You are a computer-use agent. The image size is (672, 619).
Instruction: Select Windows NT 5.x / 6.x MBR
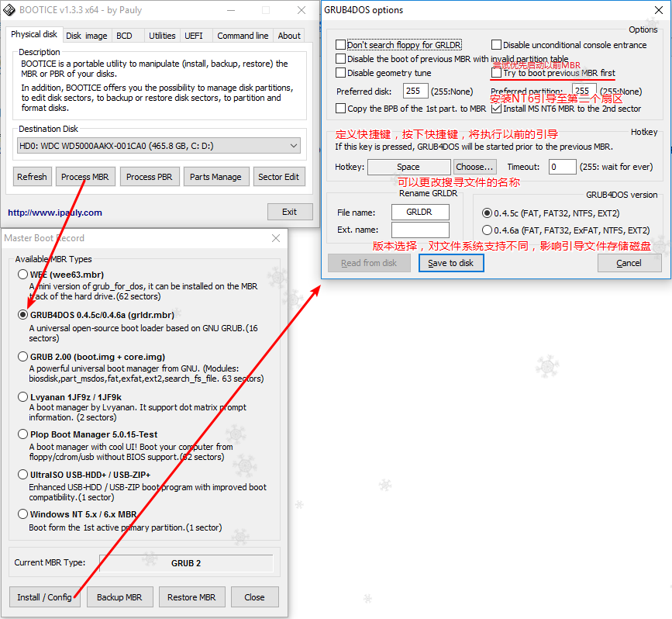click(x=78, y=514)
